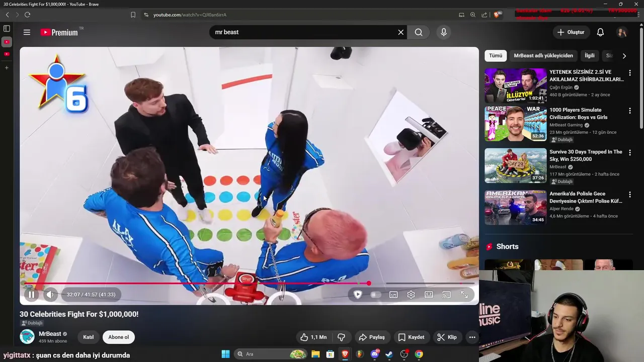644x362 pixels.
Task: Create a clip with the Klip button
Action: 447,337
